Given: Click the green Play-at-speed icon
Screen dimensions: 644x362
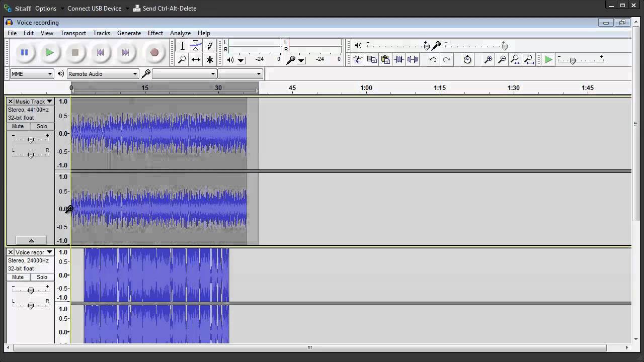Looking at the screenshot, I should pos(548,60).
